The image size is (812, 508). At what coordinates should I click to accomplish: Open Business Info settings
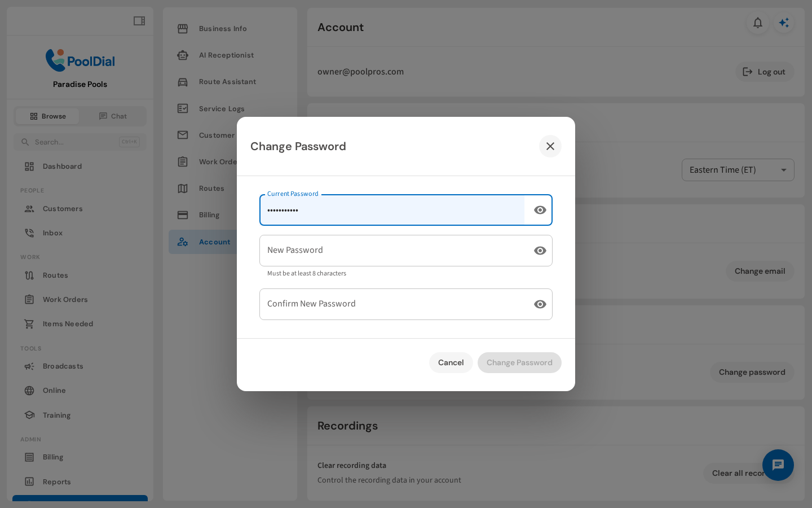pos(230,29)
